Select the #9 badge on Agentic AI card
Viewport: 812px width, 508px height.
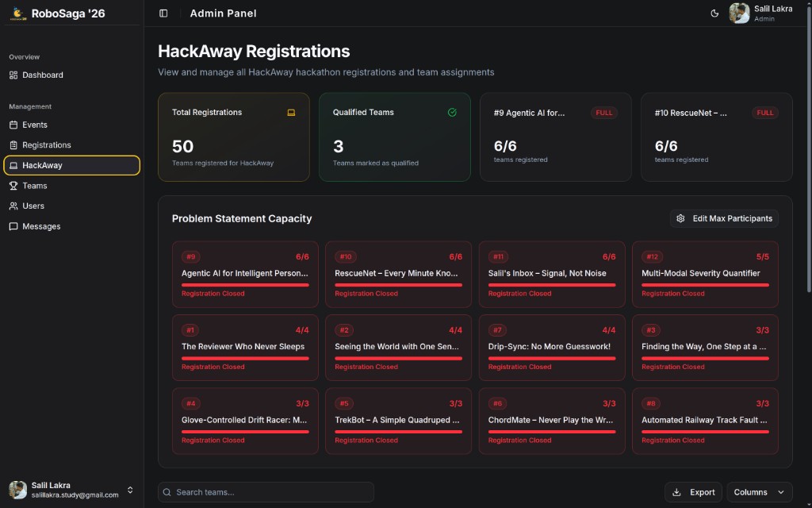click(191, 256)
